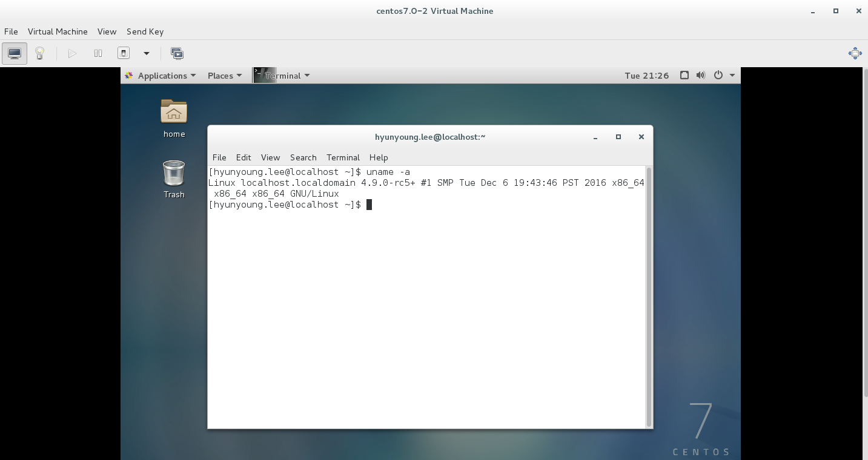Click the clock Tue 21:26
868x460 pixels.
(x=647, y=76)
